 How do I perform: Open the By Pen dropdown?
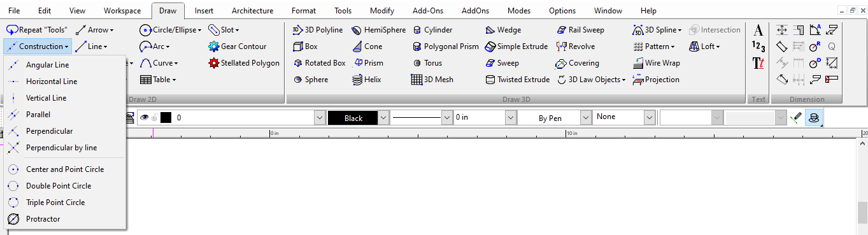(x=586, y=118)
